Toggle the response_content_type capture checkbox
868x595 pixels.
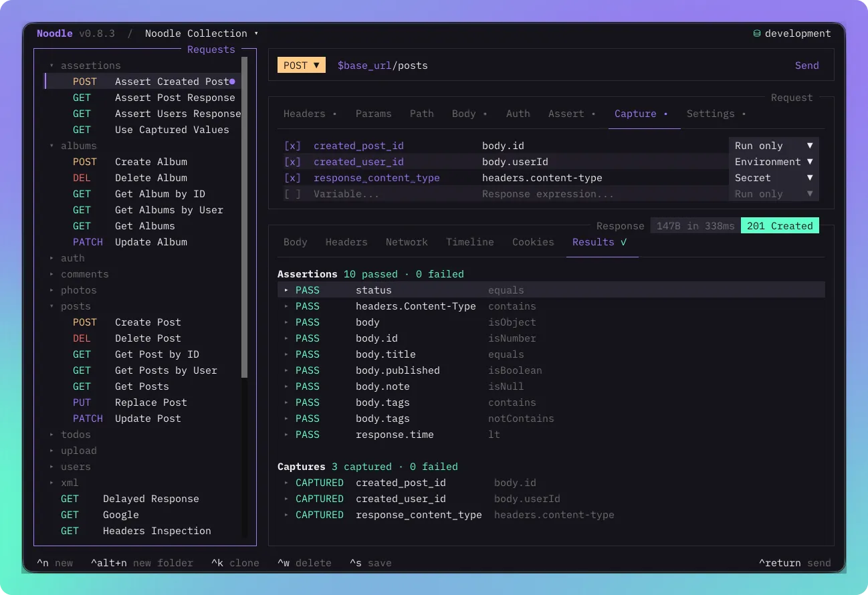(292, 178)
